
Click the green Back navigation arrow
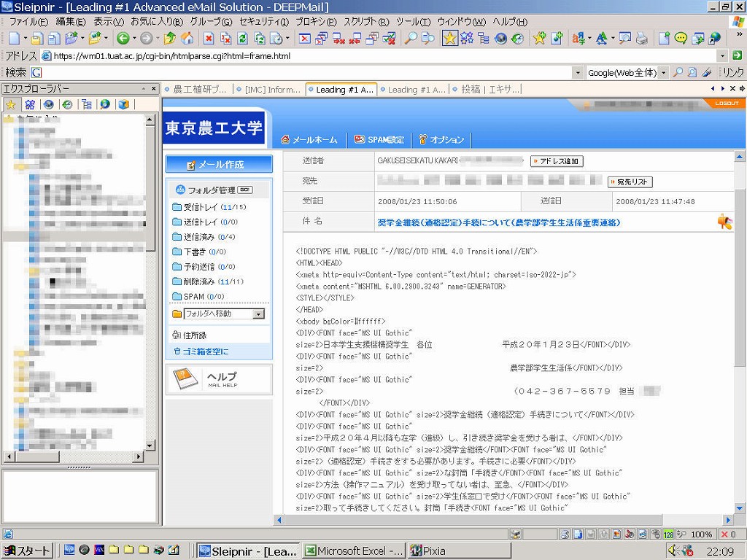tap(123, 38)
